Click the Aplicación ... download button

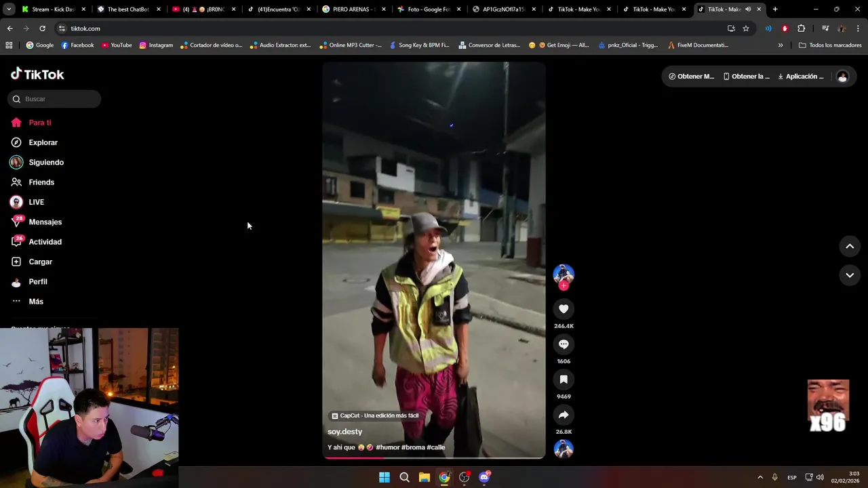tap(801, 77)
